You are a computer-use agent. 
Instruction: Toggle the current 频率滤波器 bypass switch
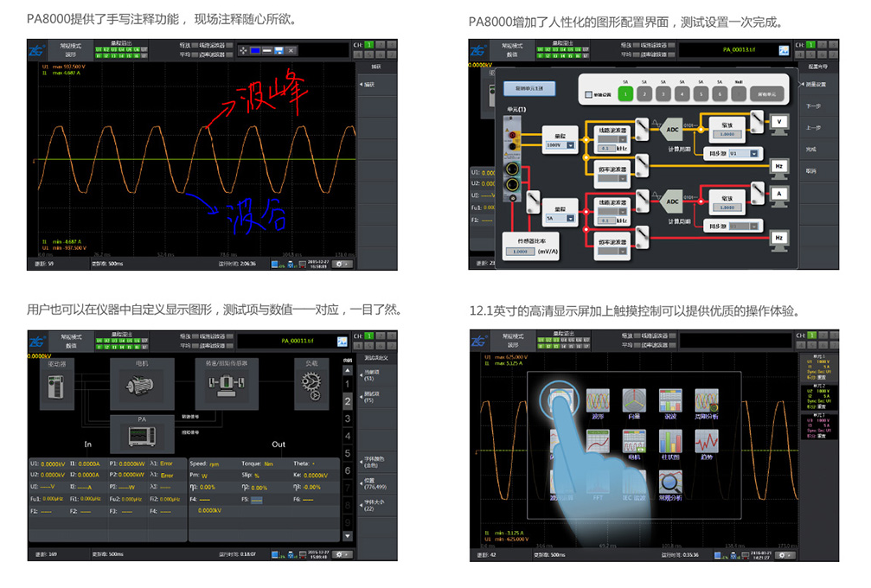642,238
